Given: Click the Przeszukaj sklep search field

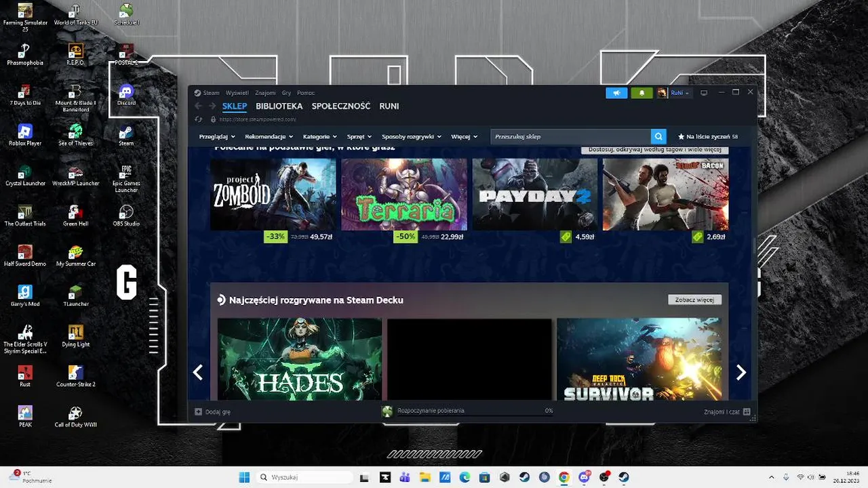Looking at the screenshot, I should (570, 136).
